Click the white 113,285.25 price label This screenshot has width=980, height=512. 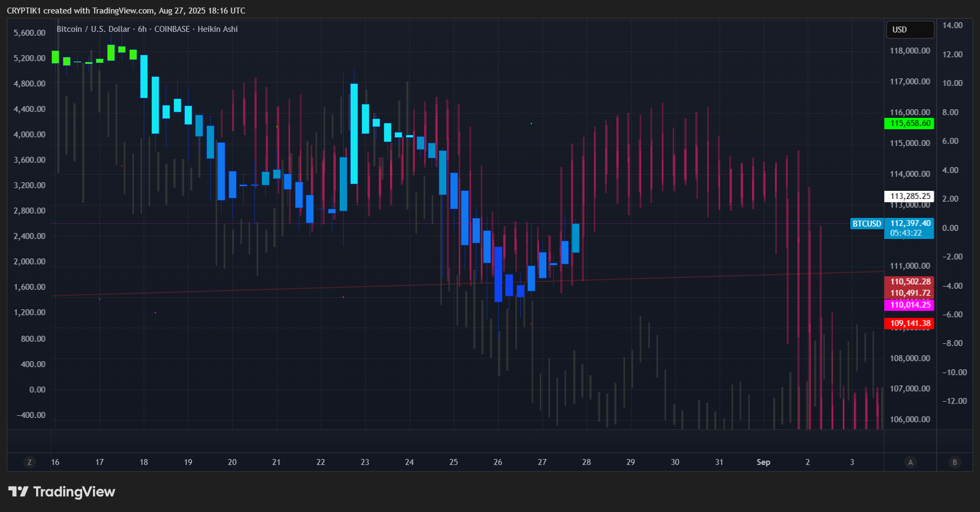pos(910,196)
